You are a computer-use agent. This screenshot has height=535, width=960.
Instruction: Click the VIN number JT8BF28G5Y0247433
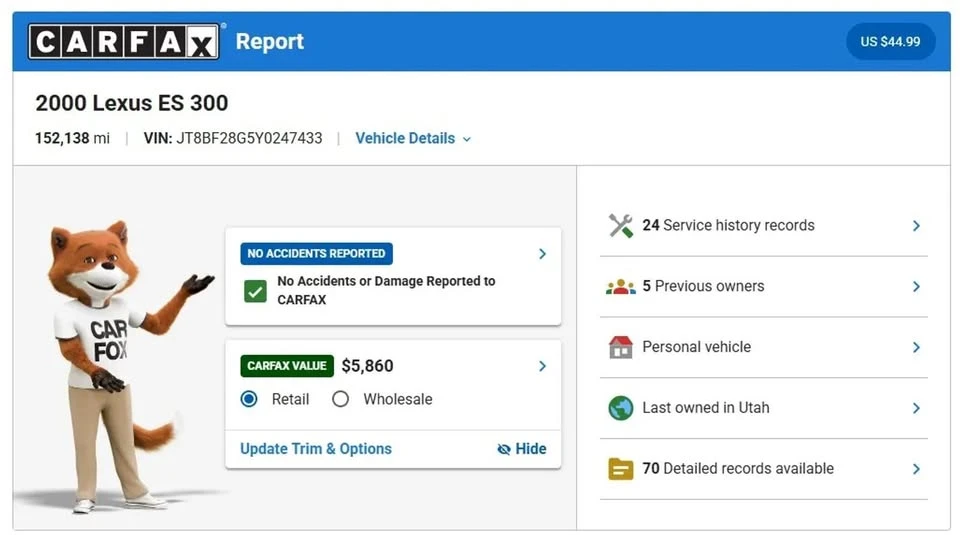tap(249, 138)
